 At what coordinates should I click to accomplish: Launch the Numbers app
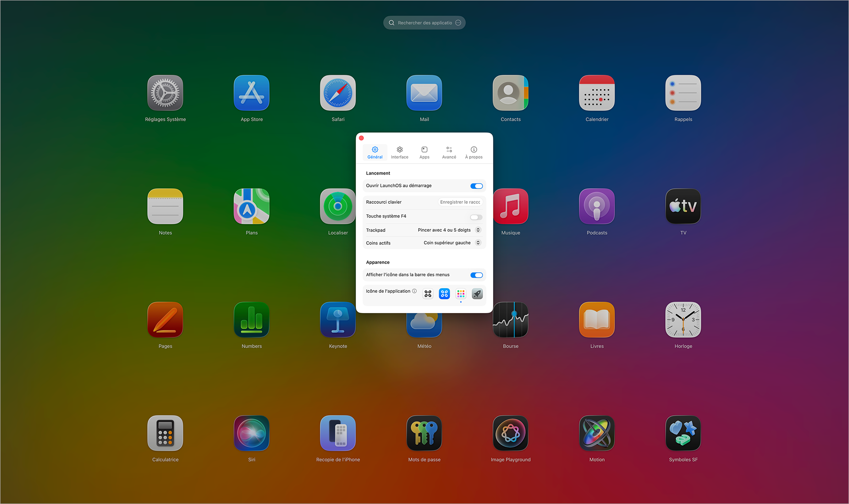252,320
